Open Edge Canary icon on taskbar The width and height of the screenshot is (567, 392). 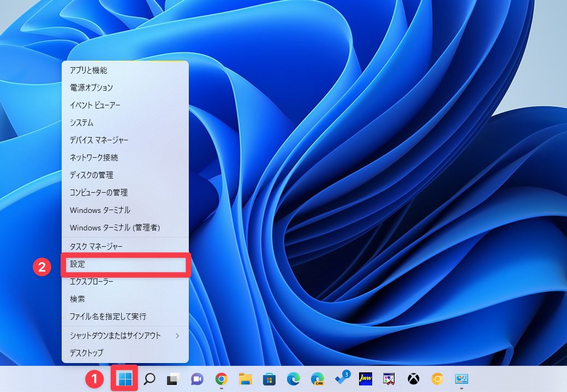point(317,379)
